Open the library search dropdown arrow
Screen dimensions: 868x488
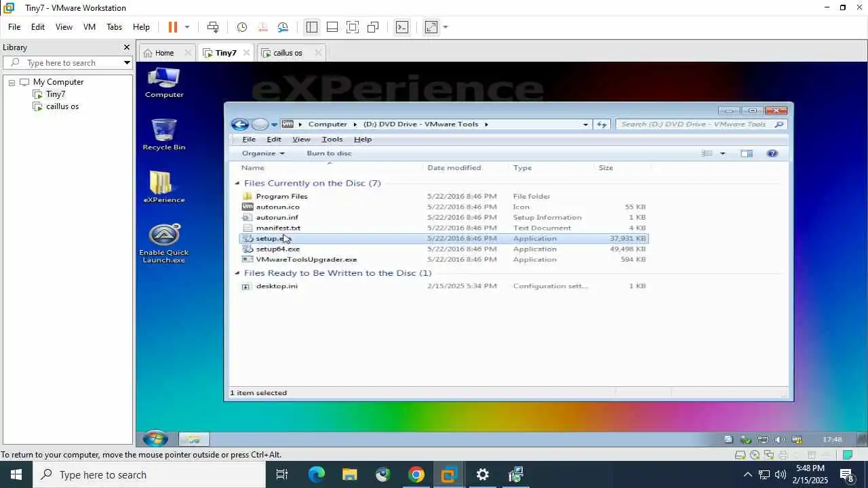coord(127,63)
